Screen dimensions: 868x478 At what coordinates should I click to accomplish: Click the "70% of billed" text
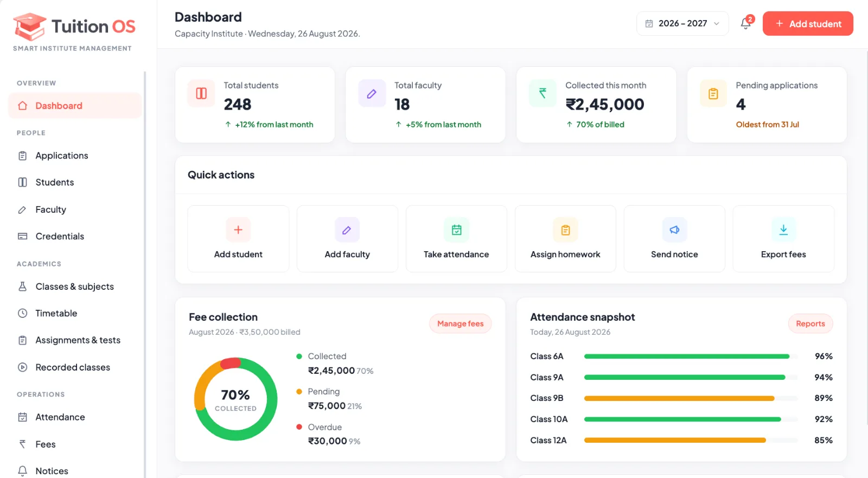pyautogui.click(x=600, y=124)
